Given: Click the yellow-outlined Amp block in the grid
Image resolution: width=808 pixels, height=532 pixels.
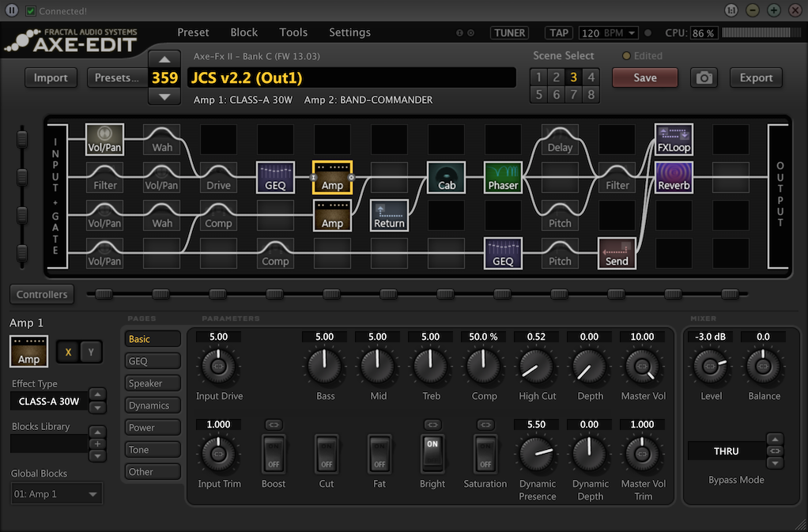Looking at the screenshot, I should 332,177.
